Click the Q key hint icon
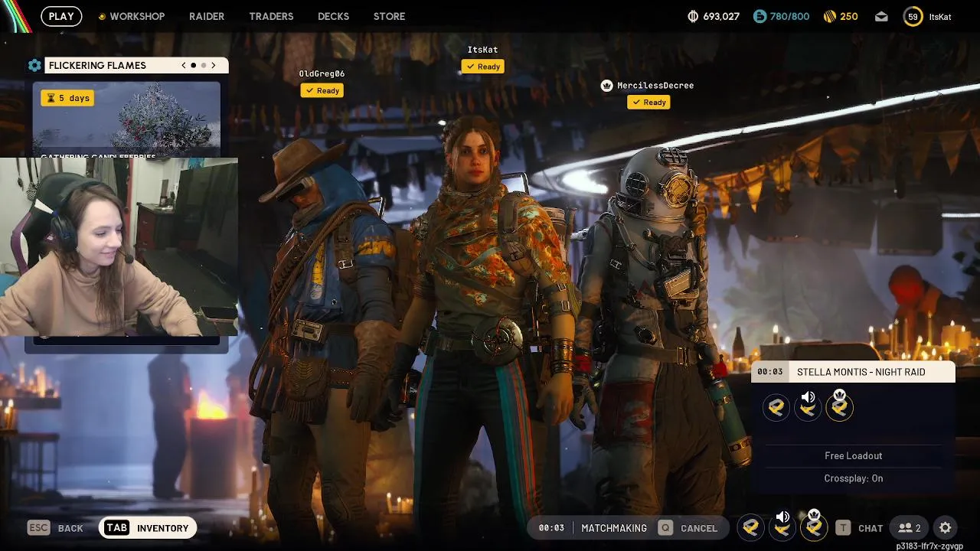 click(665, 528)
